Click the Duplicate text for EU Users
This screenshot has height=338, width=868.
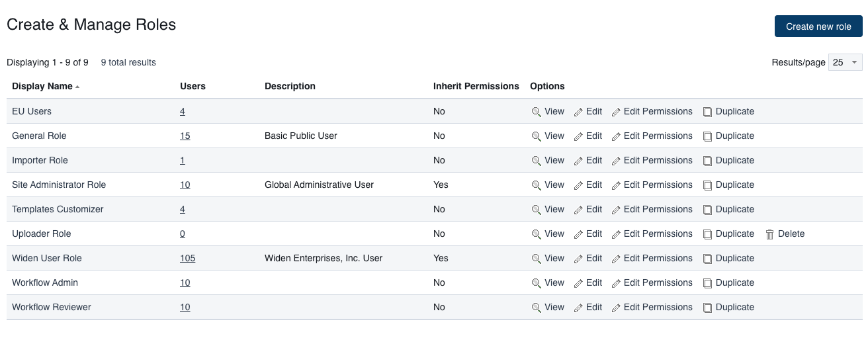click(734, 111)
